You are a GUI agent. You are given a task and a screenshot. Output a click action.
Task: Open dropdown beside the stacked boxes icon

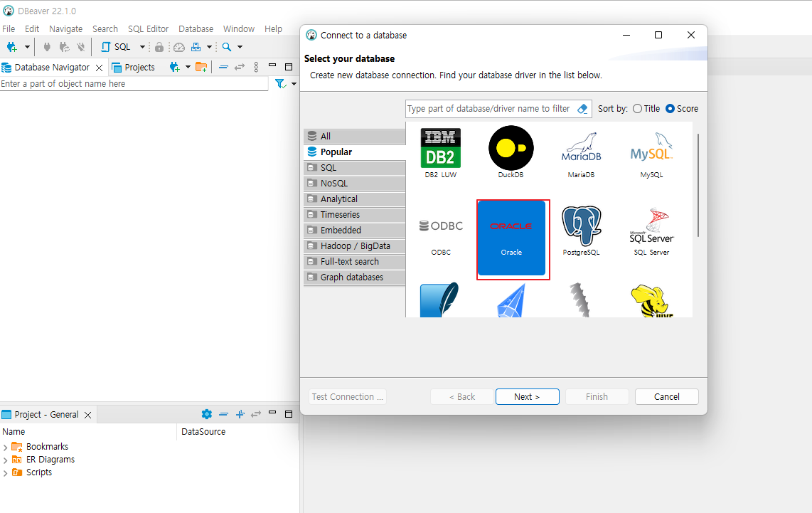pos(209,47)
